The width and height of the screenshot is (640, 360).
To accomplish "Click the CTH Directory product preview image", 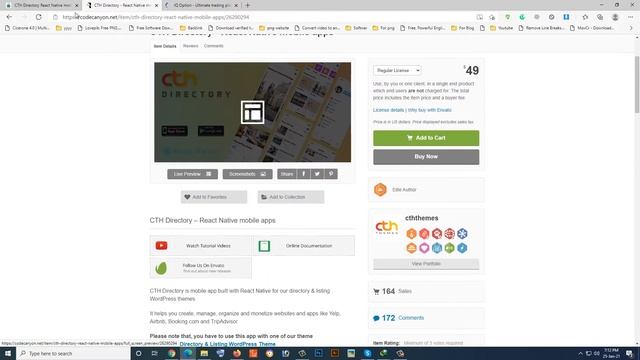I will (252, 112).
